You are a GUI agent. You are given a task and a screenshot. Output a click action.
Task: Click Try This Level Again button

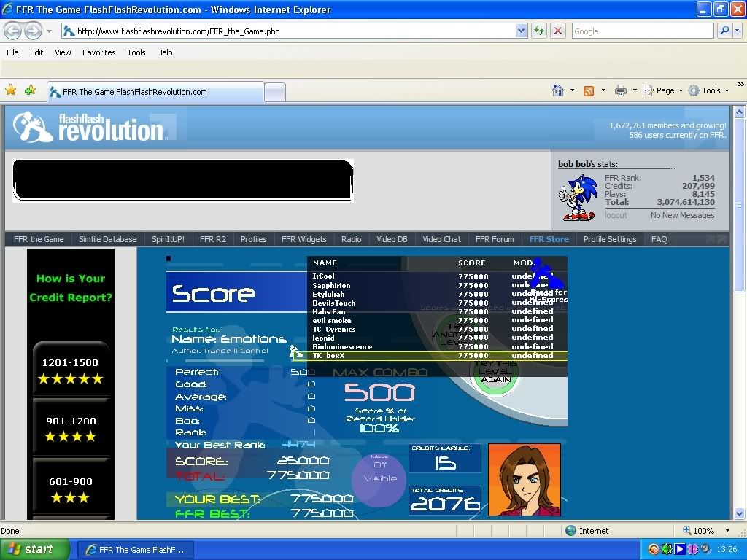pos(495,373)
